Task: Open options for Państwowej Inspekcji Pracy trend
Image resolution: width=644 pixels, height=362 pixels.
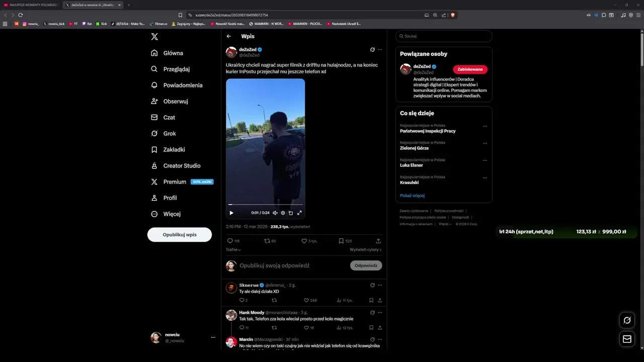Action: tap(485, 126)
